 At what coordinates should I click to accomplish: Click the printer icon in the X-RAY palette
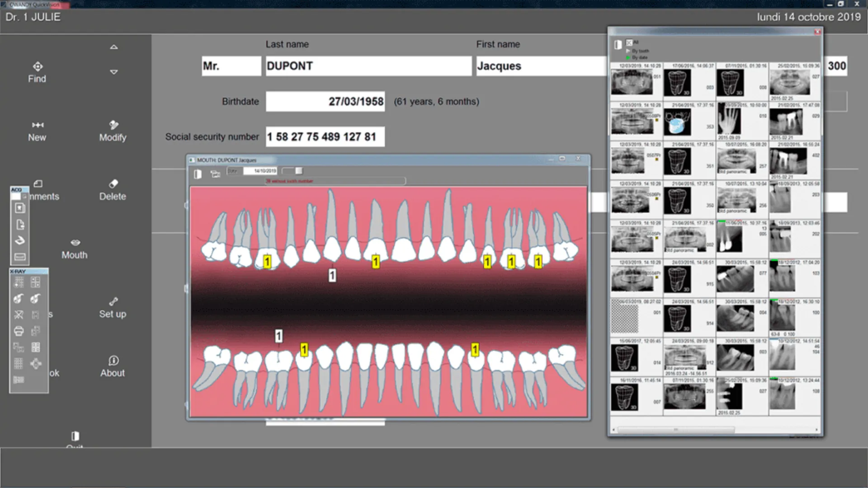[19, 331]
